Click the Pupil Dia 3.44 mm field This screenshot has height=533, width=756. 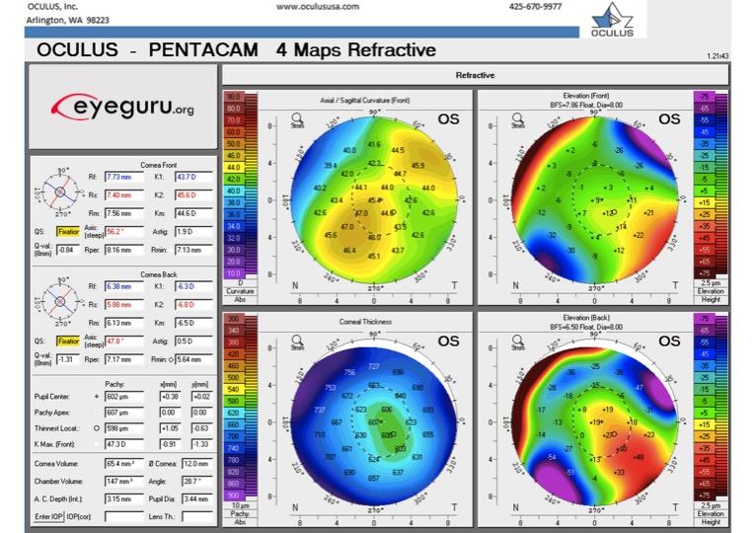(197, 498)
